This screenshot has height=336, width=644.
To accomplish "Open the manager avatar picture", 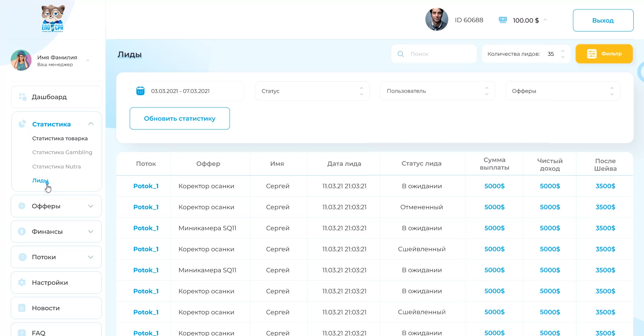I will coord(21,60).
